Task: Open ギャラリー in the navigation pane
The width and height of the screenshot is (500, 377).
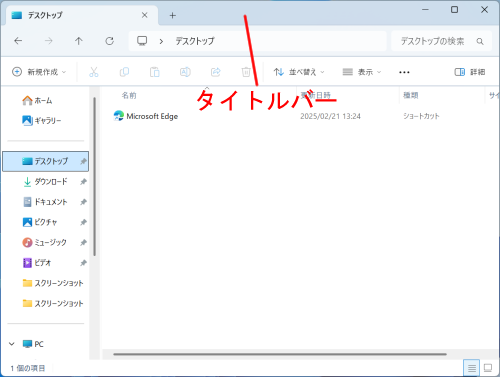Action: [42, 120]
